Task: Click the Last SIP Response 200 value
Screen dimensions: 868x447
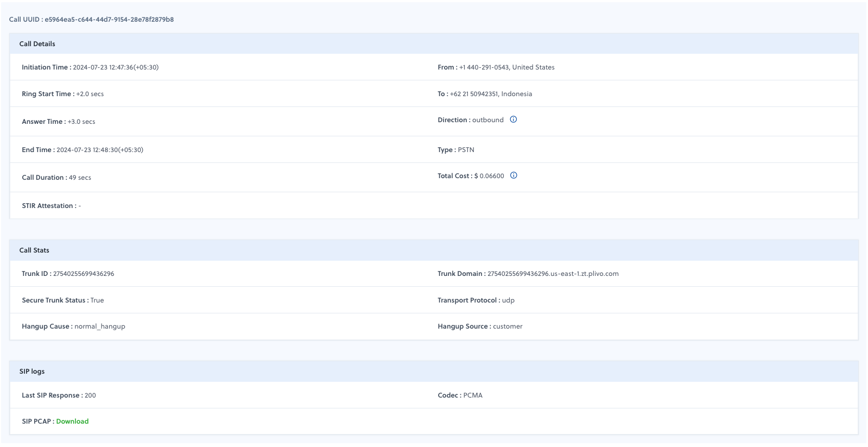Action: tap(90, 395)
